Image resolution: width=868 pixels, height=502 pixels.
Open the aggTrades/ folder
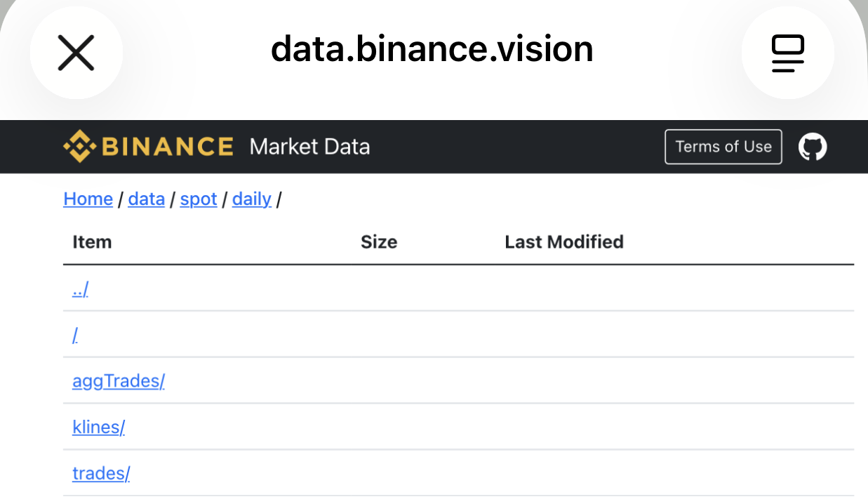point(119,381)
